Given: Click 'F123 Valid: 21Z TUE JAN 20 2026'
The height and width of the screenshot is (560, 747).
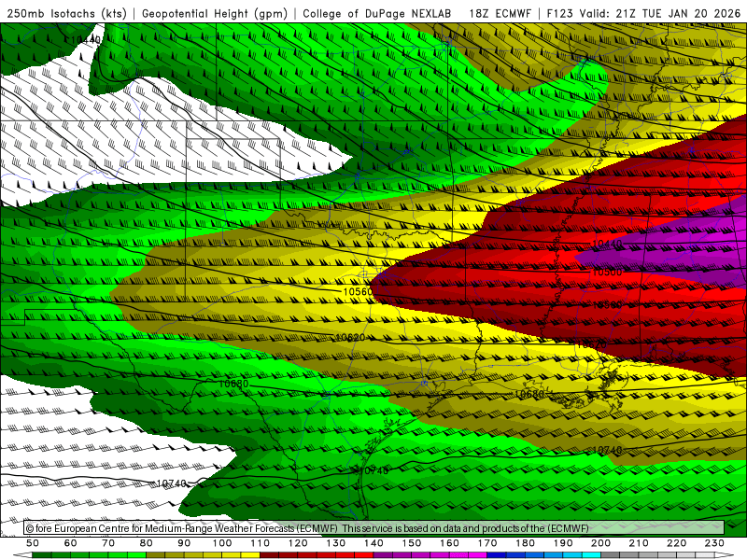Looking at the screenshot, I should tap(643, 13).
